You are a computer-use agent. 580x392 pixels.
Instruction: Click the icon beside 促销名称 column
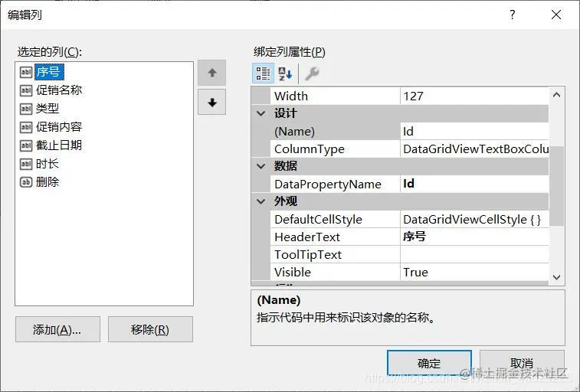[26, 90]
